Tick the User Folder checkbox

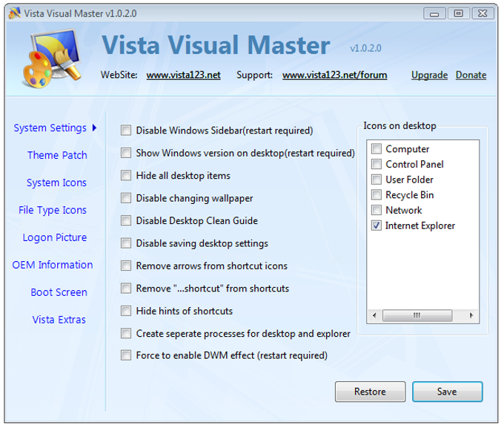[377, 180]
